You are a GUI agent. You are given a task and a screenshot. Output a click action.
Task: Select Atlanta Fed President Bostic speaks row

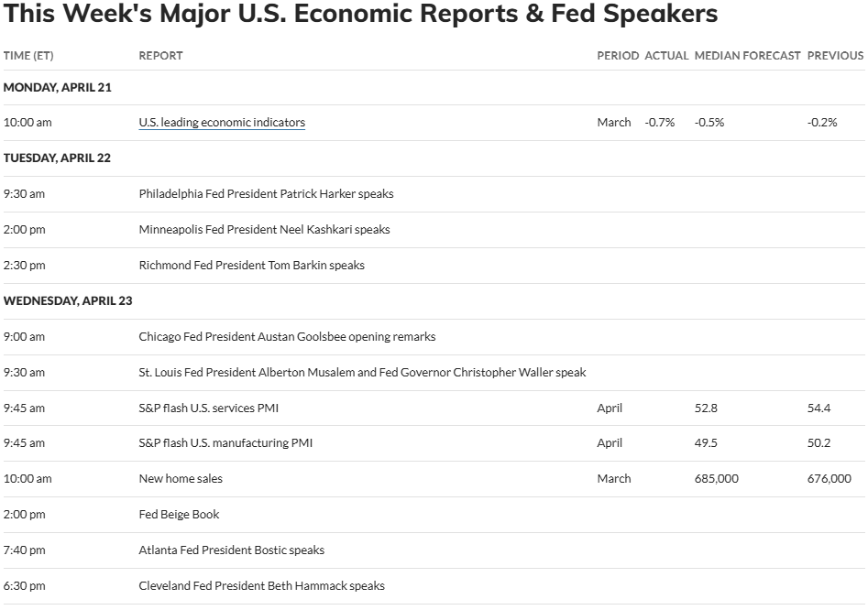coord(434,550)
